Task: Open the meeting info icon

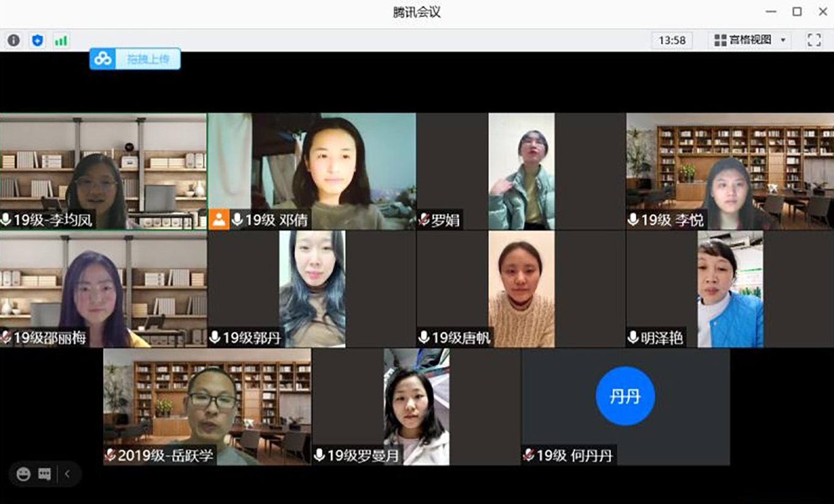Action: coord(13,40)
